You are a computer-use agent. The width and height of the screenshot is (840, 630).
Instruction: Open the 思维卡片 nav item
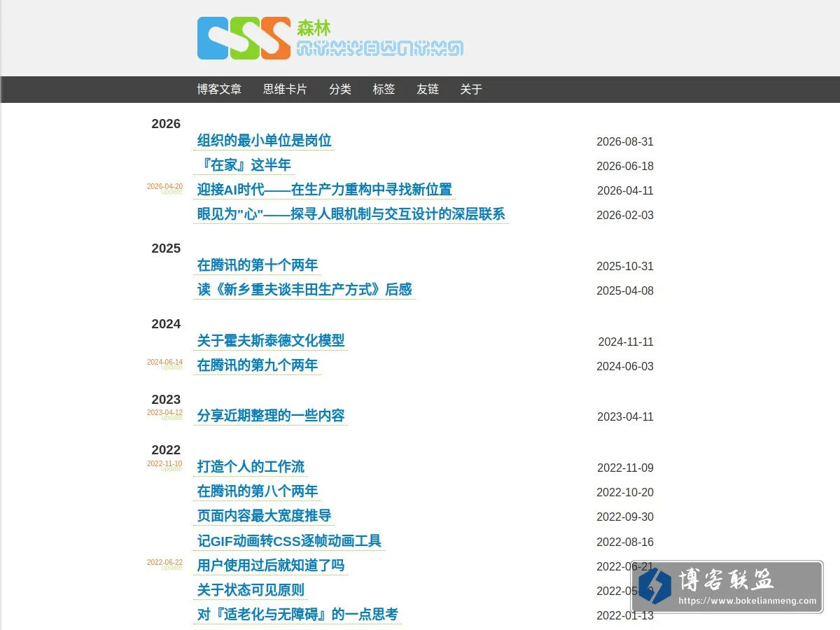click(285, 90)
